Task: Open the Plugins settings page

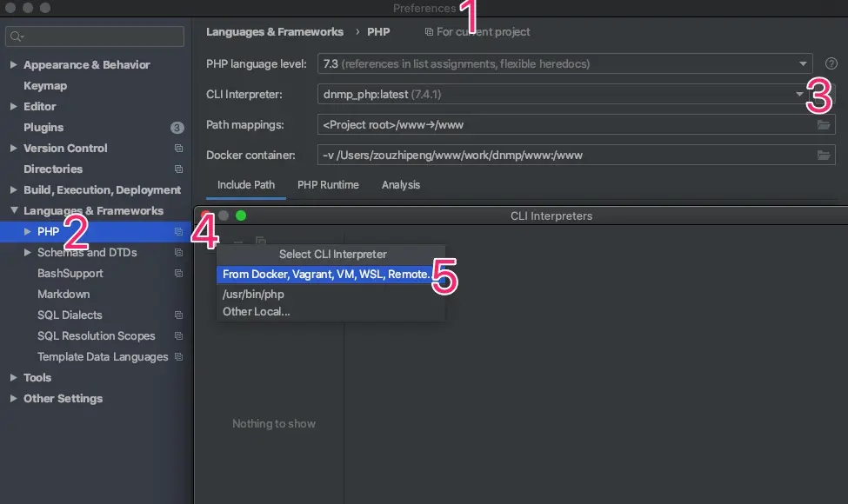Action: 43,128
